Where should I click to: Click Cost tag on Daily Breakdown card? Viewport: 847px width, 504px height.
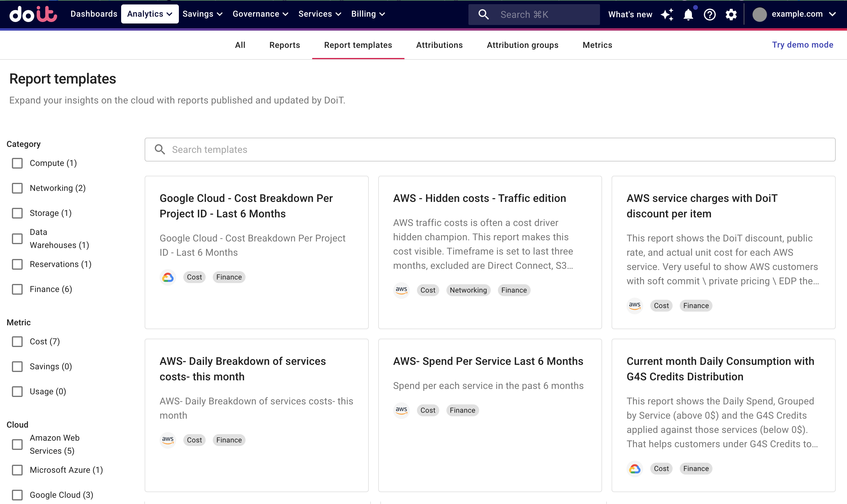(194, 440)
